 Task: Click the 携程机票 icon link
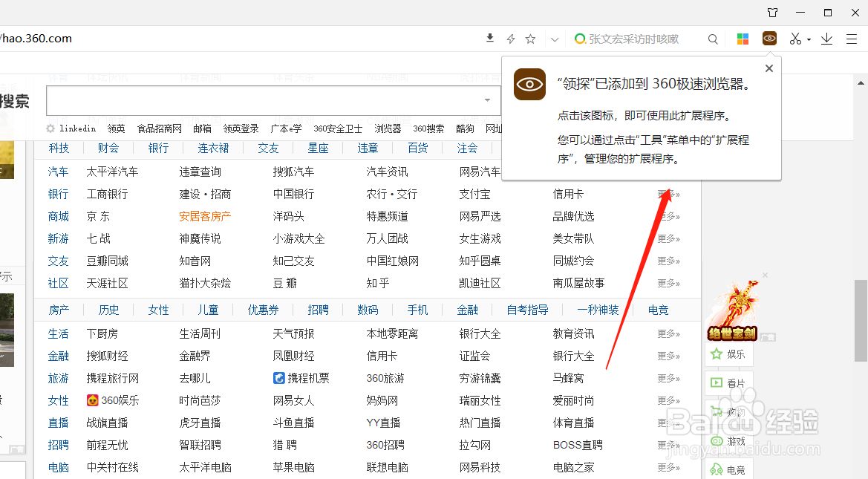point(301,378)
